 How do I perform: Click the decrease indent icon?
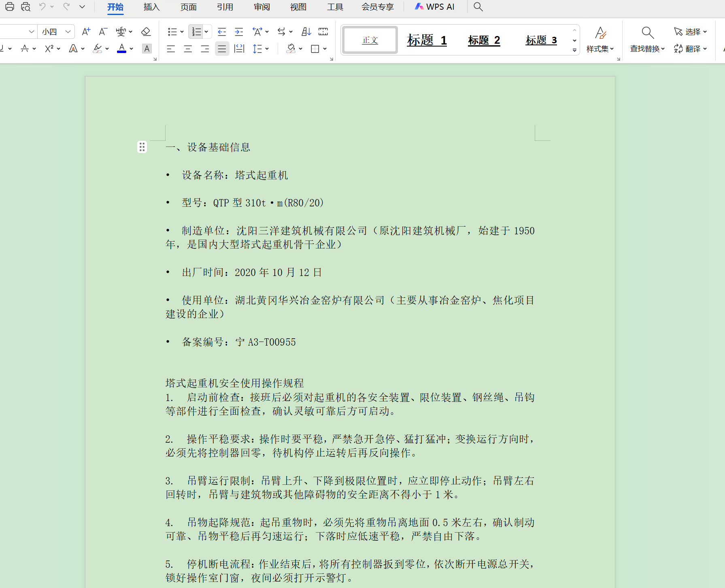tap(222, 32)
